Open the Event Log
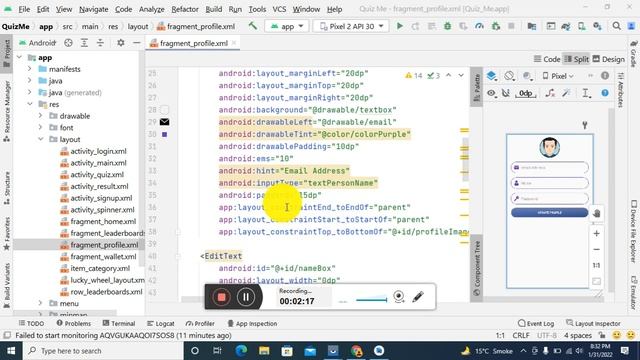 point(536,323)
